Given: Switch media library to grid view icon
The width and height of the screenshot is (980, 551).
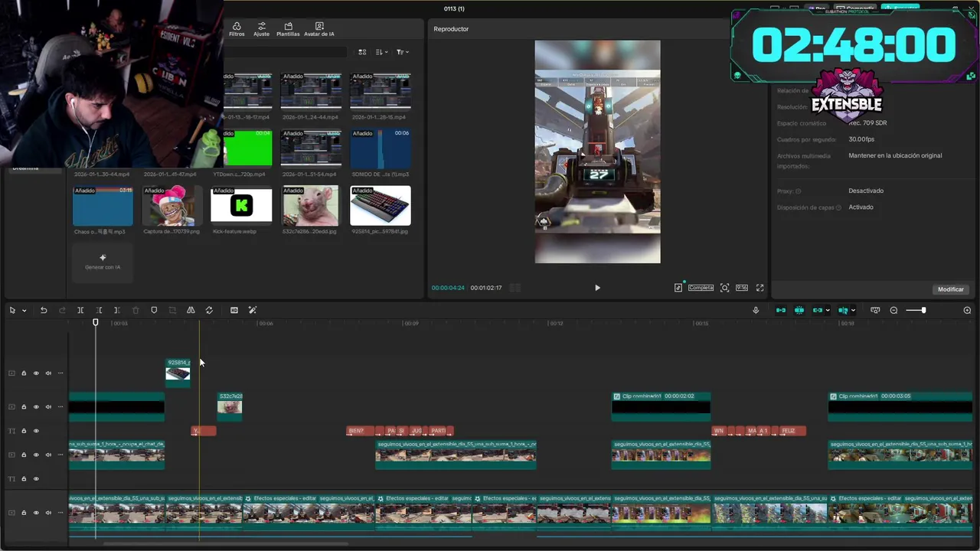Looking at the screenshot, I should tap(362, 52).
